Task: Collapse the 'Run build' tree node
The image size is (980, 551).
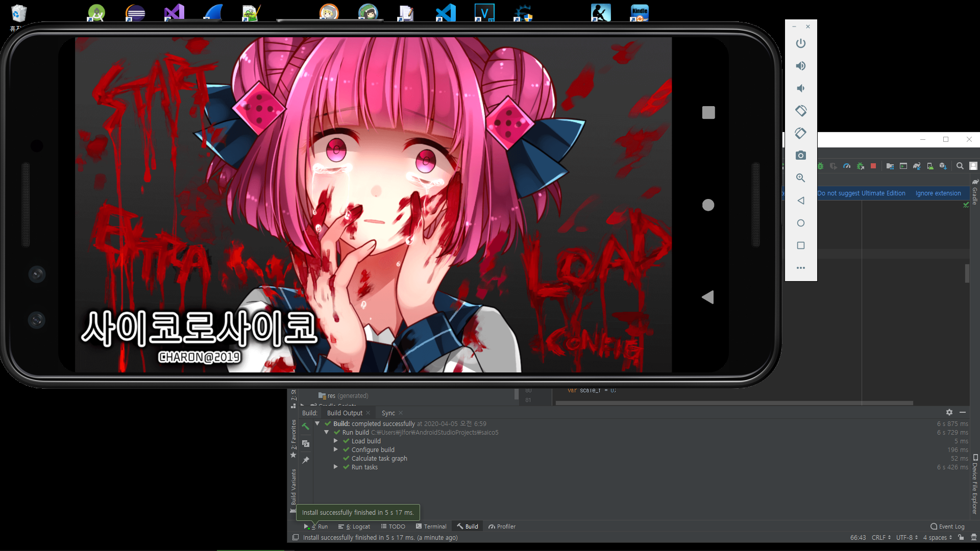Action: [x=327, y=432]
